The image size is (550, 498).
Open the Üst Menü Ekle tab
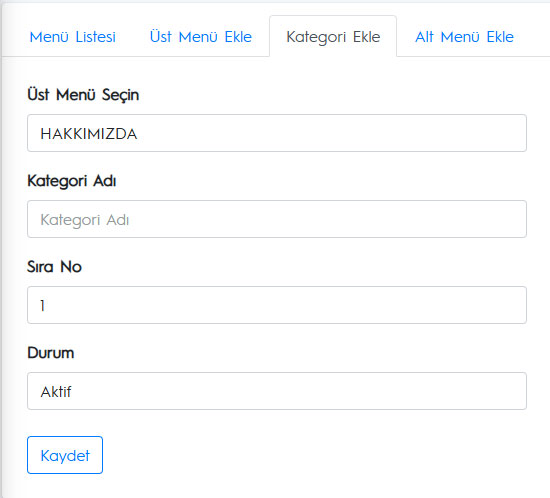[201, 37]
